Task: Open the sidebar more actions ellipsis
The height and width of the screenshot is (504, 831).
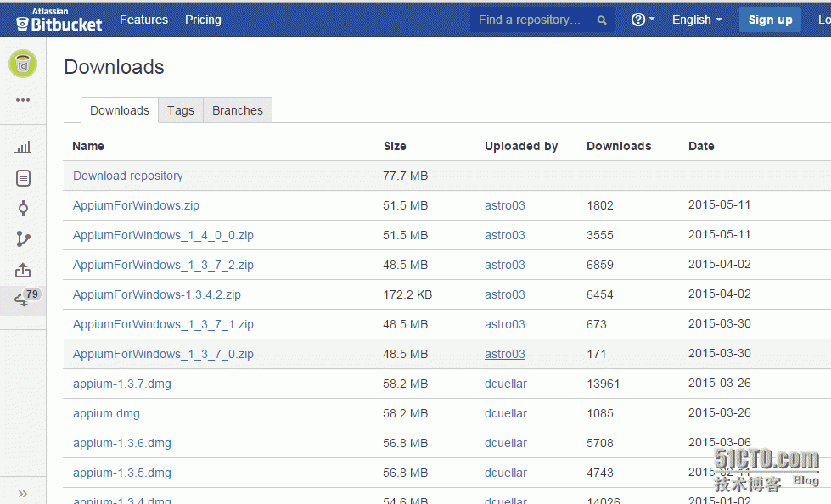Action: (23, 100)
